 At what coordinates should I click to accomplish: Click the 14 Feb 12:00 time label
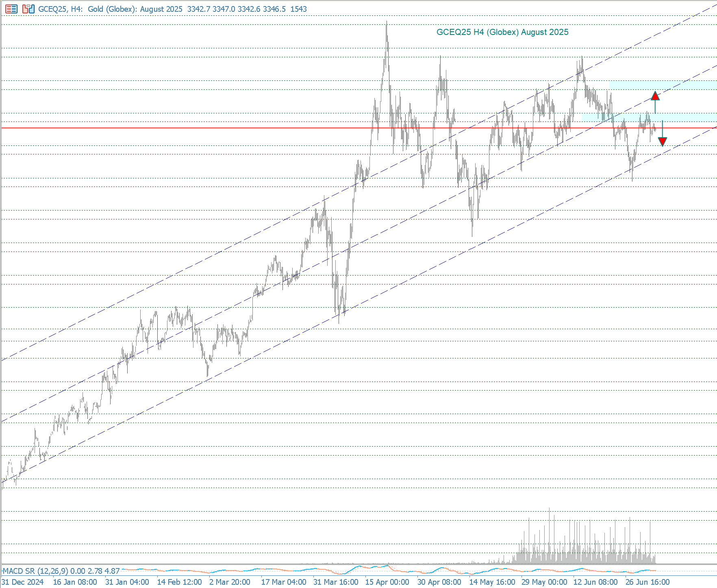[x=179, y=582]
